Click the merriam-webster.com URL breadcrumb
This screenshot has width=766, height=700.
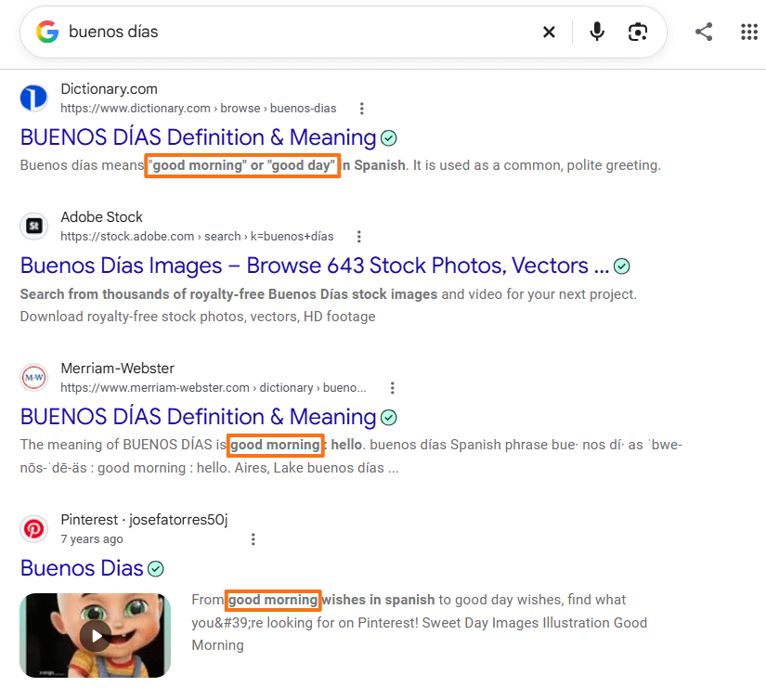click(213, 388)
